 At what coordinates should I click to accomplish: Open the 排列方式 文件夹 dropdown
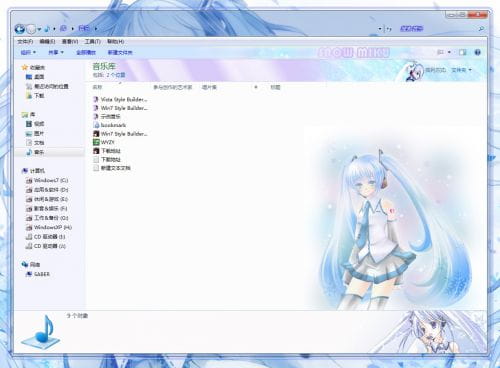461,70
